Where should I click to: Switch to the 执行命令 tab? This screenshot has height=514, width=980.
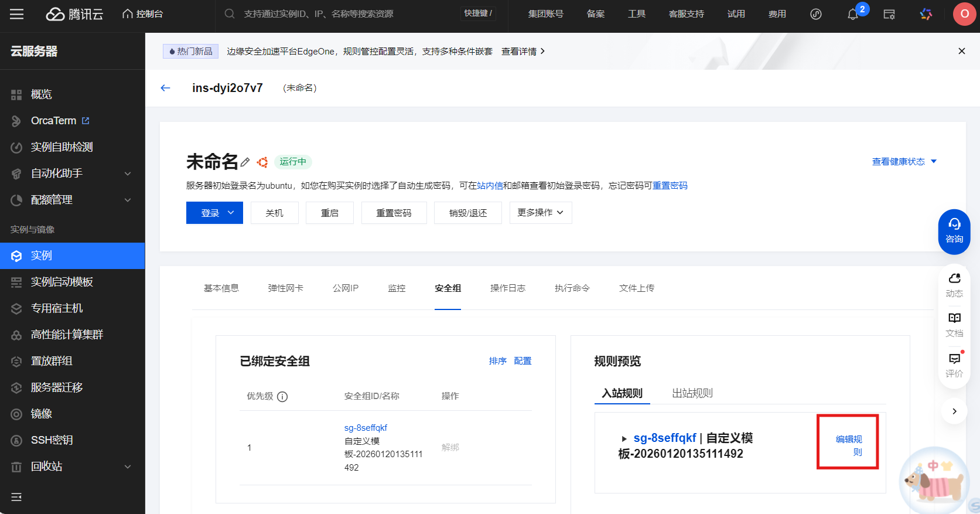click(572, 288)
